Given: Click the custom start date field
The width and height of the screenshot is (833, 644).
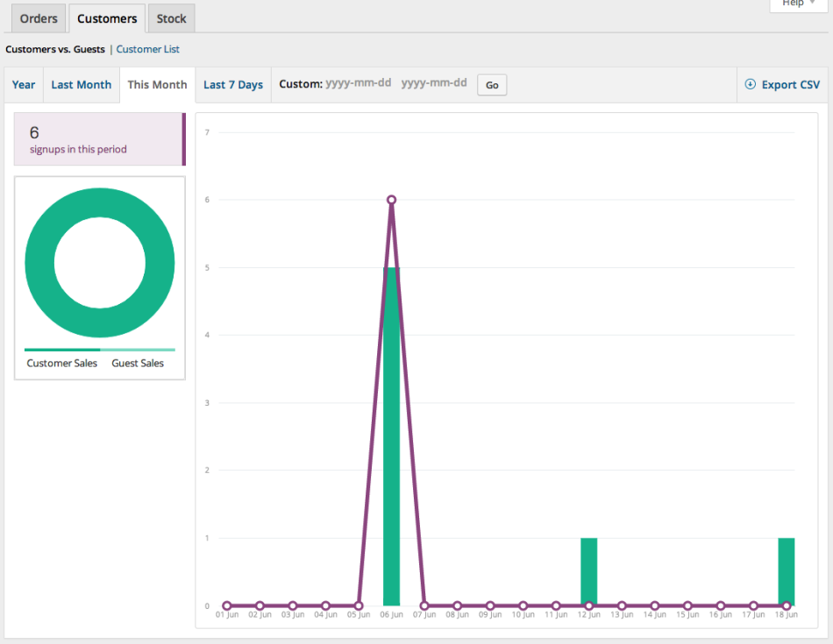Looking at the screenshot, I should (x=358, y=84).
